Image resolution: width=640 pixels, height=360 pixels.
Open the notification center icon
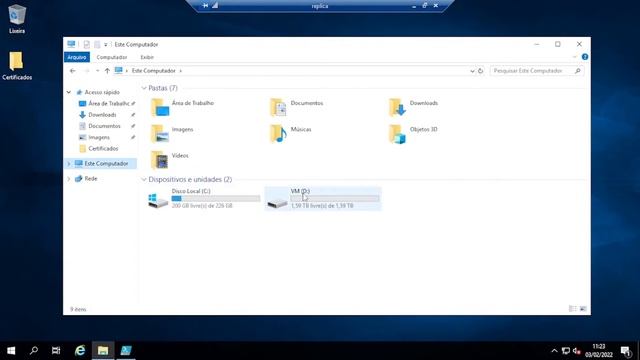(626, 351)
